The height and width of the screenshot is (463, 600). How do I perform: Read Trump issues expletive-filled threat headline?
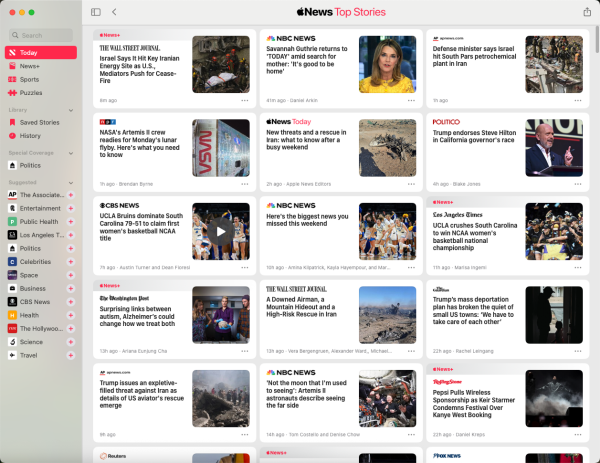[142, 394]
